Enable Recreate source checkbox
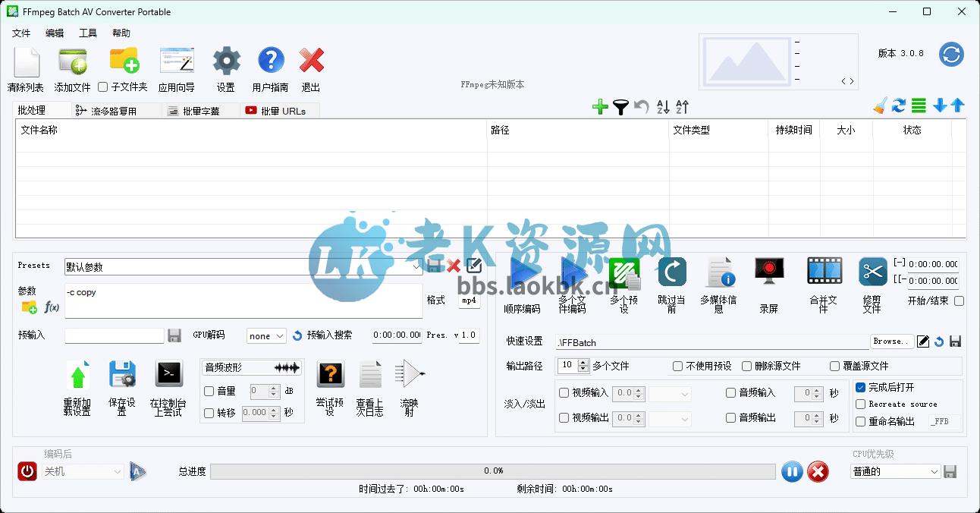The height and width of the screenshot is (513, 980). (861, 404)
